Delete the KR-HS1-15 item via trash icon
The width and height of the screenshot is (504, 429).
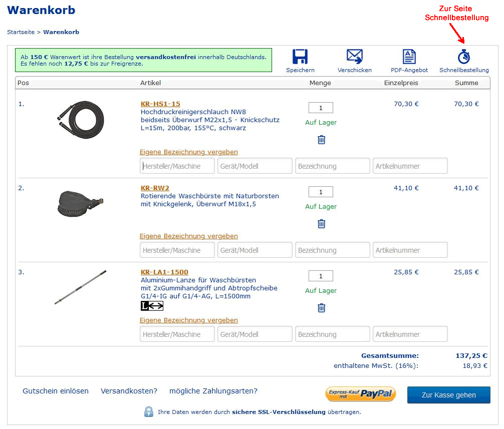321,140
